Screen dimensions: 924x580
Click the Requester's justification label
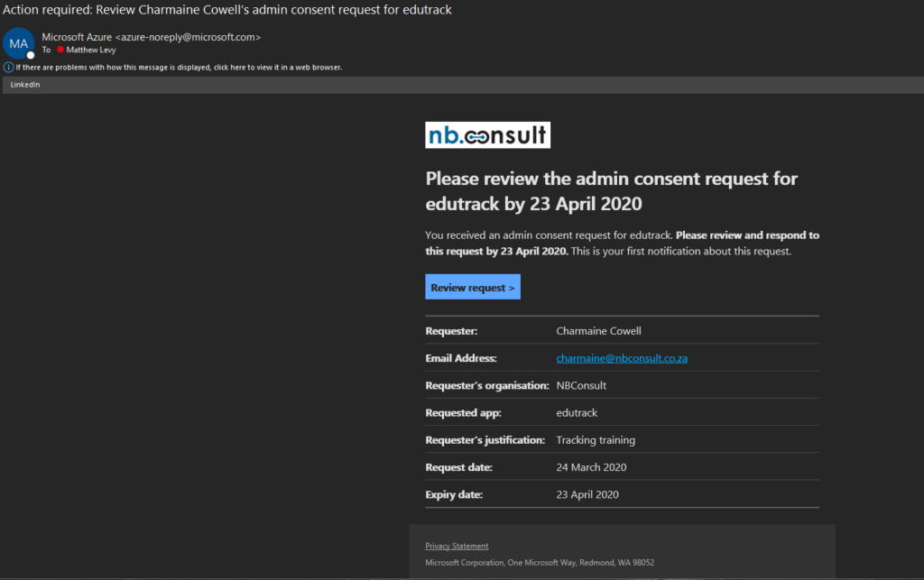[485, 440]
